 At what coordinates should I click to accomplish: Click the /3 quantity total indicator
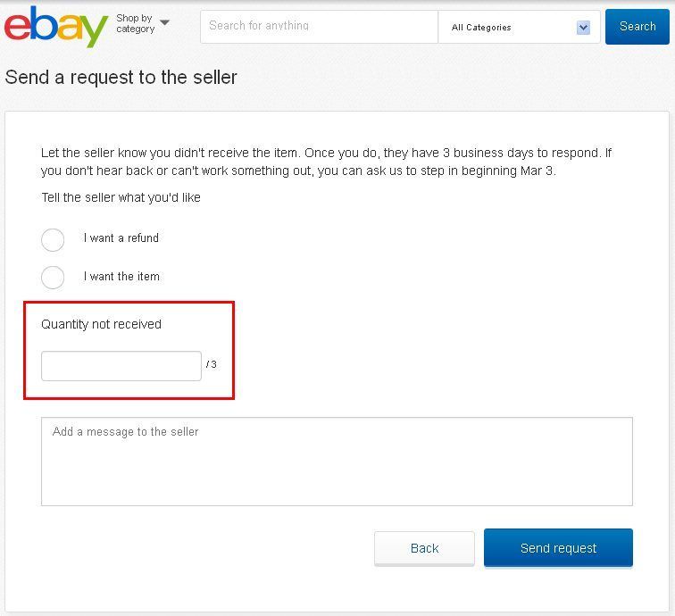211,364
